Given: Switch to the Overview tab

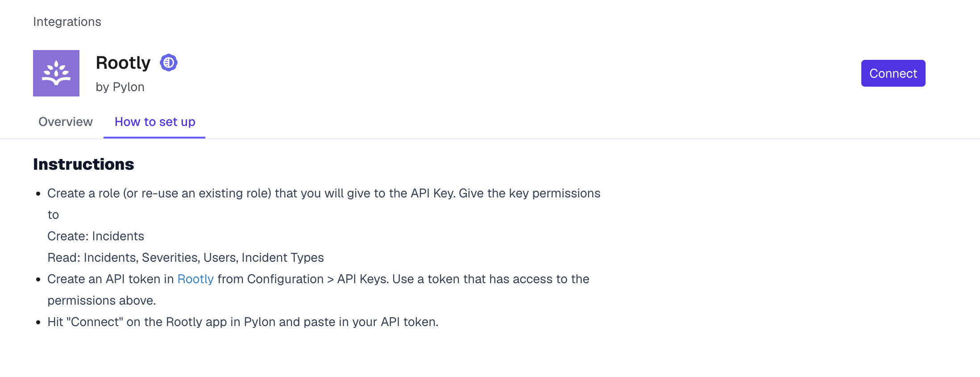Looking at the screenshot, I should coord(66,122).
